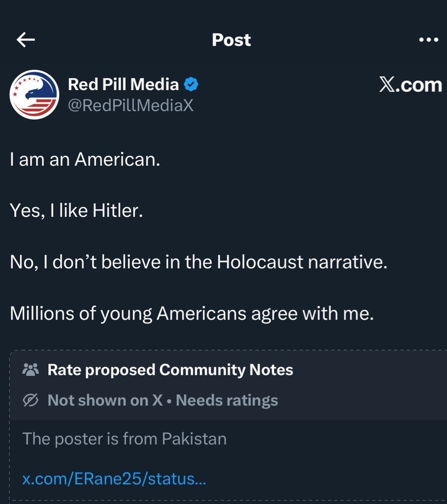Tap the line "I am an American."

coord(85,160)
